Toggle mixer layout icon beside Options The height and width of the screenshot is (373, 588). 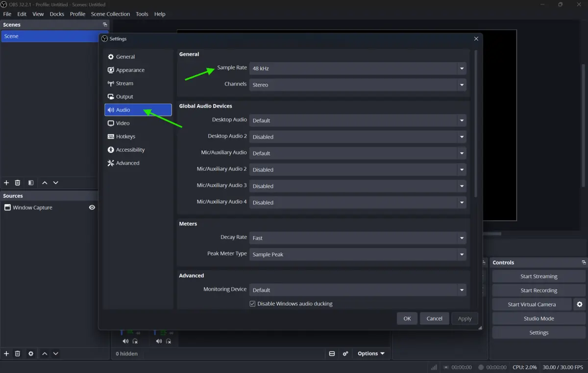(332, 353)
